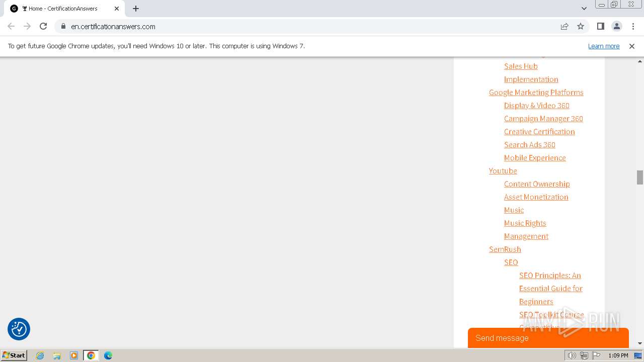Open the Asset Monetization link
644x362 pixels.
(x=536, y=197)
